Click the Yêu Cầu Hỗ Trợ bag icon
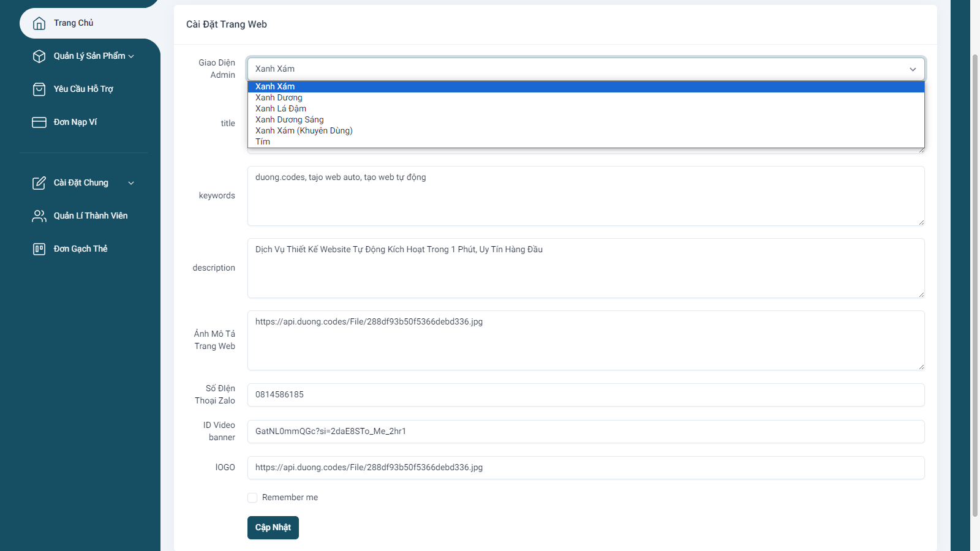This screenshot has height=551, width=980. click(39, 89)
